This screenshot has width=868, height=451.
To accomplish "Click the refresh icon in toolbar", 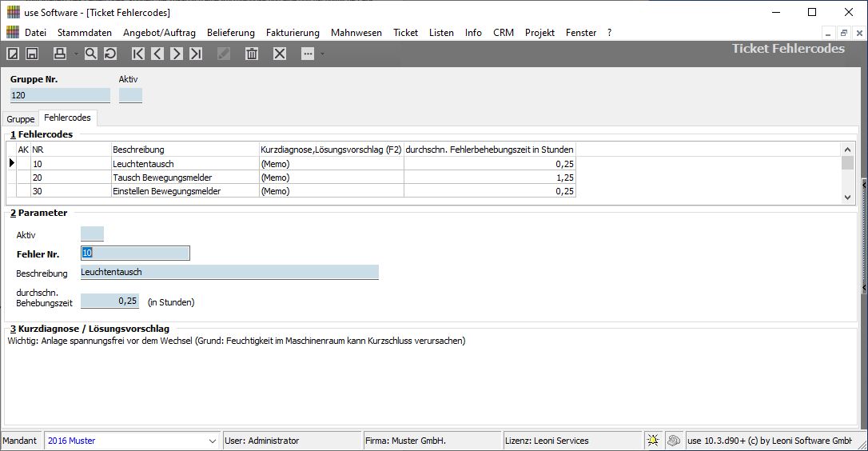I will coord(109,54).
